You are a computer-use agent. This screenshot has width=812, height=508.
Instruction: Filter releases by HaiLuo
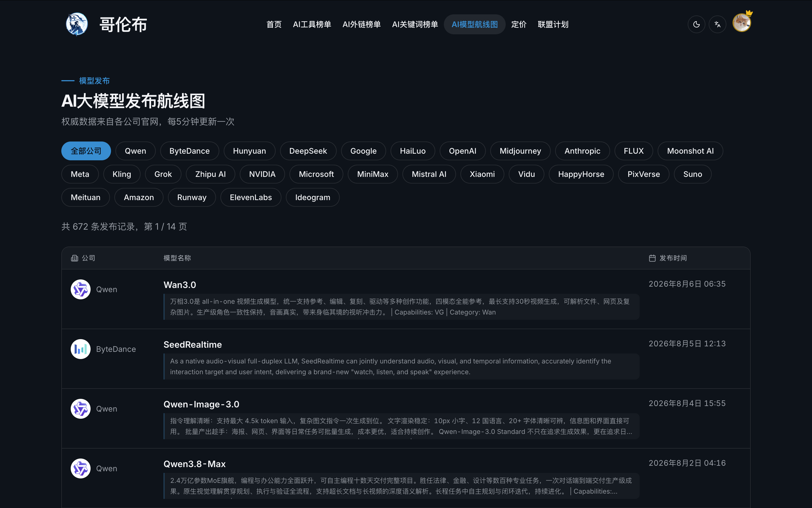tap(413, 151)
